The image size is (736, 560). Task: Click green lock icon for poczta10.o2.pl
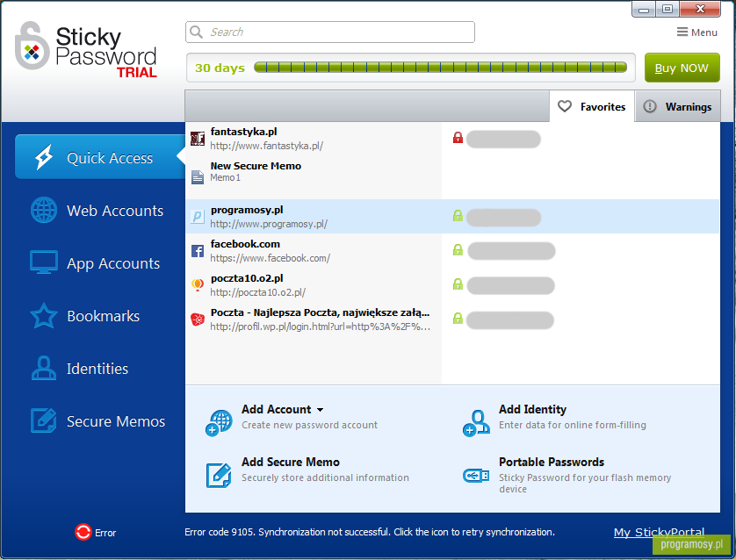(x=458, y=284)
